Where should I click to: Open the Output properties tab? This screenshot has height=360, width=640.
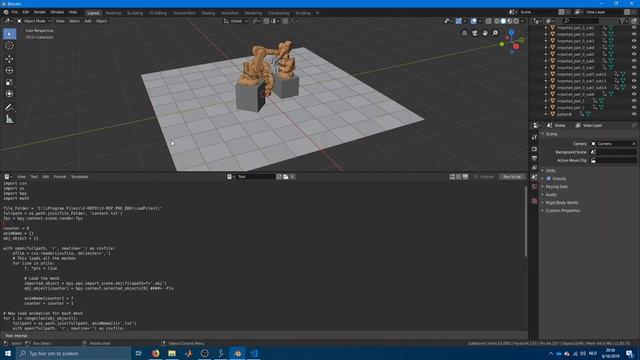(x=534, y=158)
